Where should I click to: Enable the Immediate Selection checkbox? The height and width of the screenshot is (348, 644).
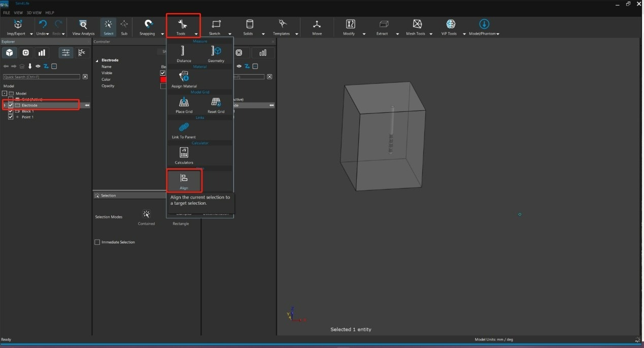(x=97, y=242)
